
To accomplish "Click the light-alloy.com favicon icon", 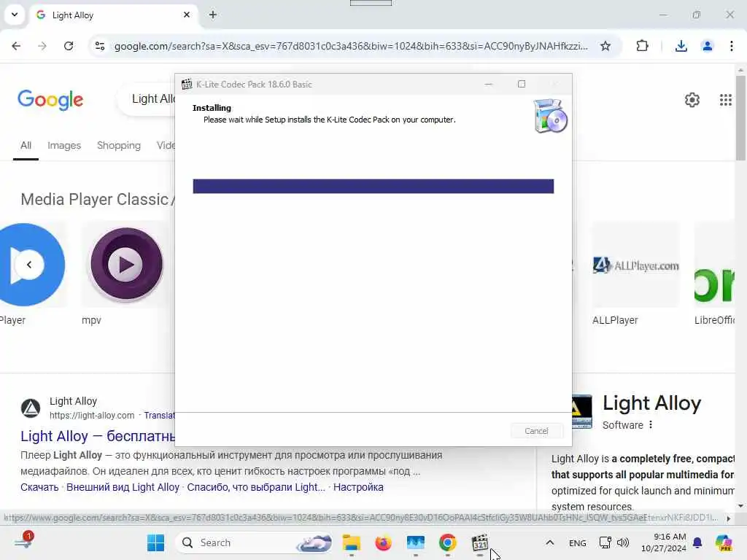I will coord(31,408).
